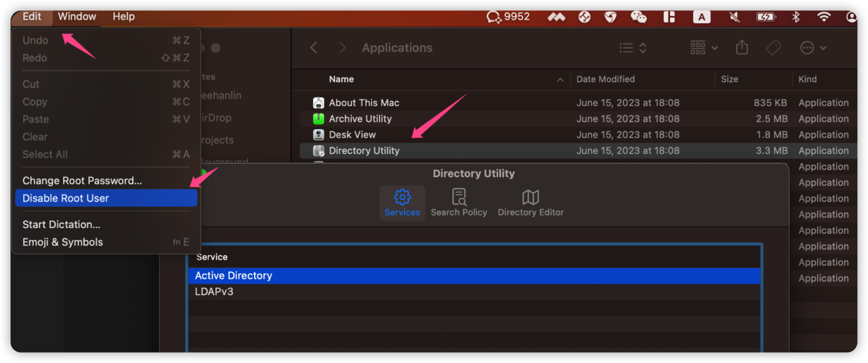Image resolution: width=868 pixels, height=363 pixels.
Task: Select the LDAPv3 service row
Action: [214, 292]
